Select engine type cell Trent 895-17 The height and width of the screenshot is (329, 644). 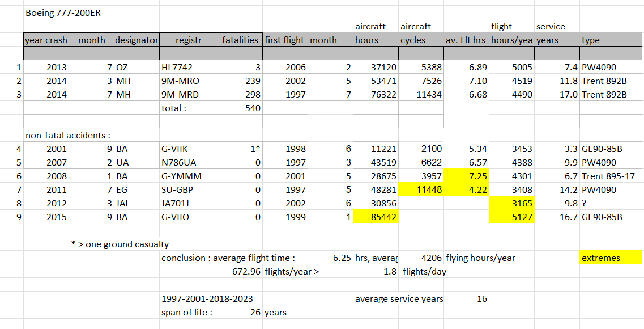point(612,176)
